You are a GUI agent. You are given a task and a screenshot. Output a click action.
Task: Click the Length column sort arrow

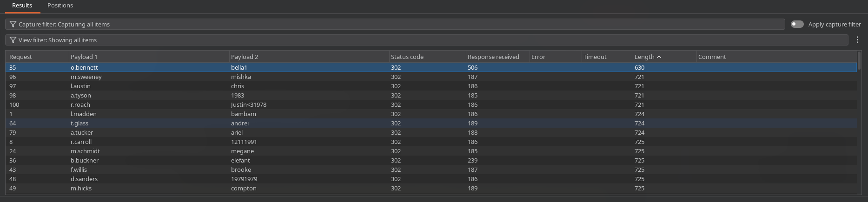[x=659, y=57]
